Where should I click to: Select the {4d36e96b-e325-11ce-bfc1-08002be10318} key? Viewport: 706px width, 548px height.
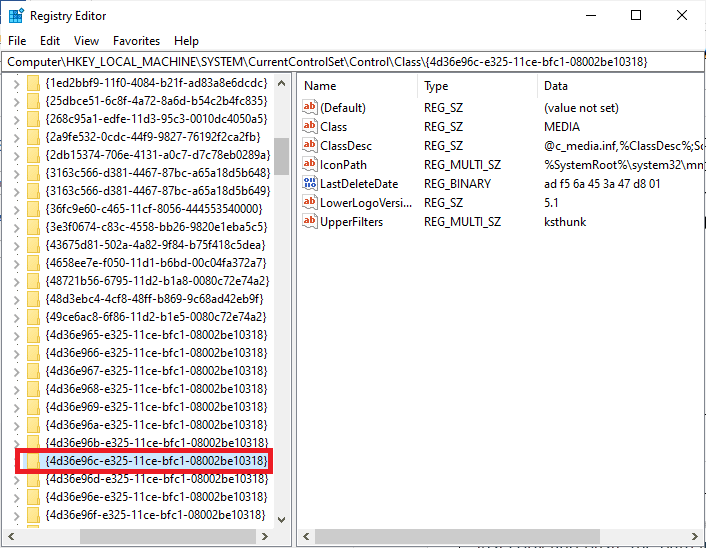156,443
